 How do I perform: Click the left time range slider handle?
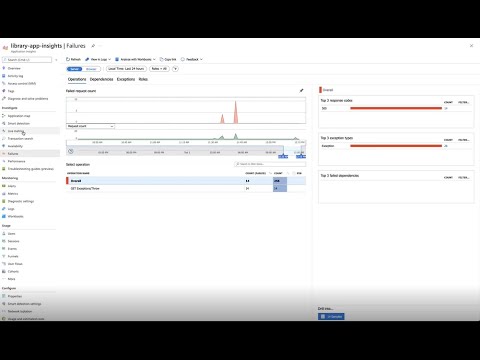[283, 156]
